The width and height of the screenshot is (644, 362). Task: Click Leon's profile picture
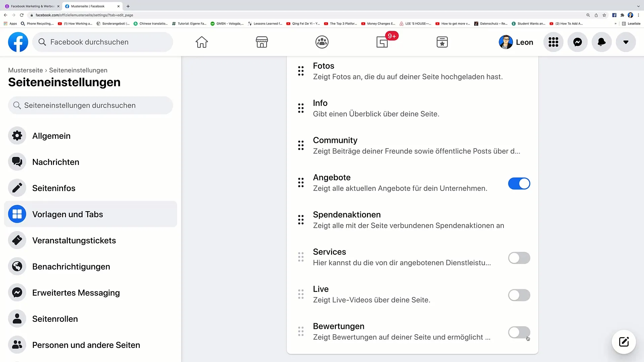coord(506,42)
